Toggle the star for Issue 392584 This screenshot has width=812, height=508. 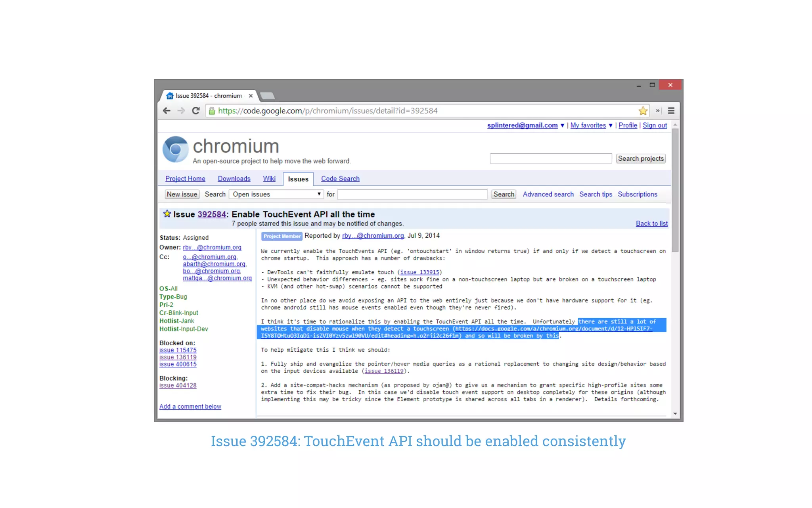click(x=167, y=214)
